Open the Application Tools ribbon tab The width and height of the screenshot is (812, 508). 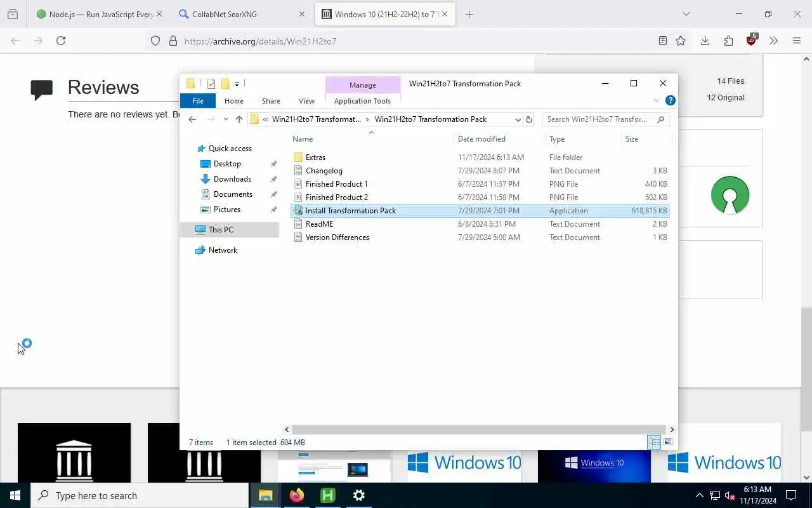coord(362,101)
